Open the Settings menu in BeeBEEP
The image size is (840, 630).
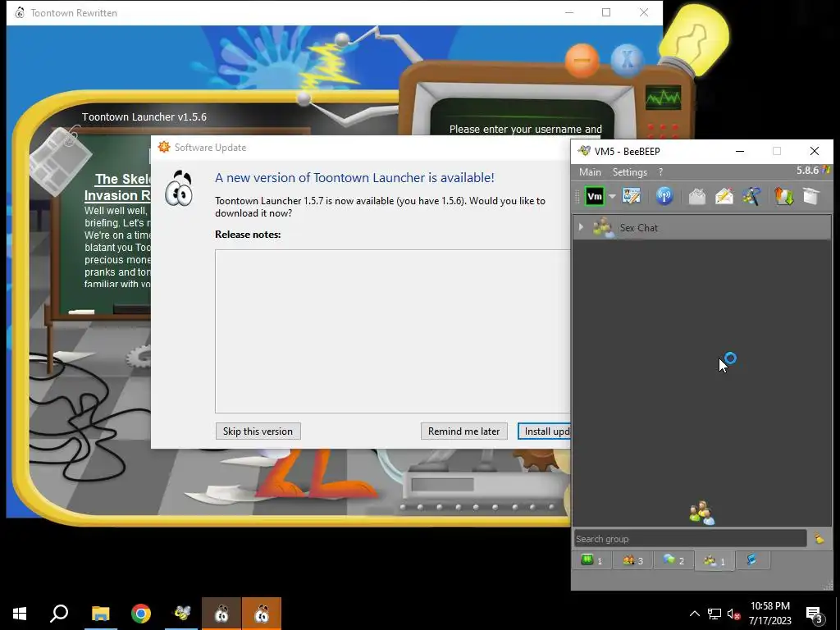click(630, 172)
